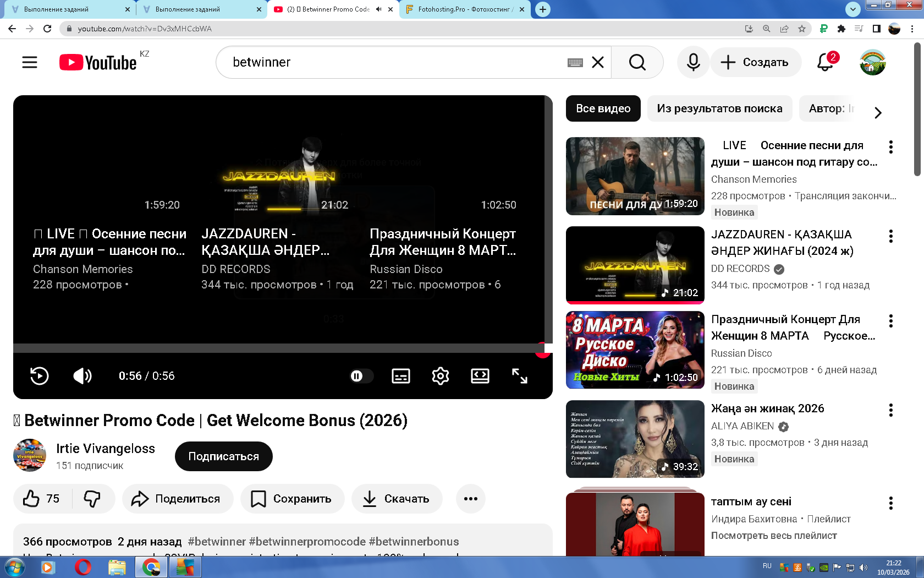Clear the search query with X
This screenshot has width=924, height=578.
pos(598,63)
